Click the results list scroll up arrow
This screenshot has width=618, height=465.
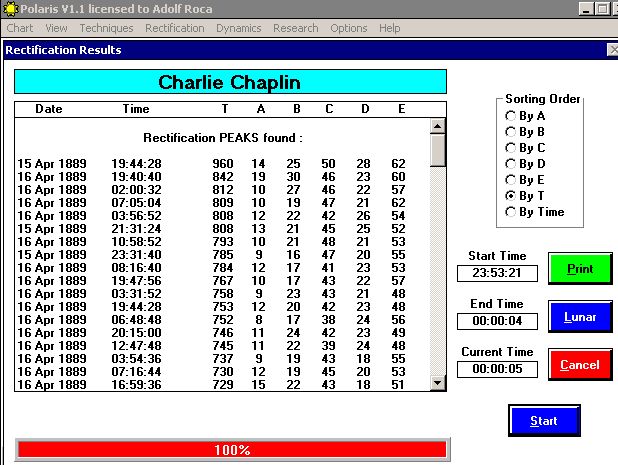coord(437,126)
